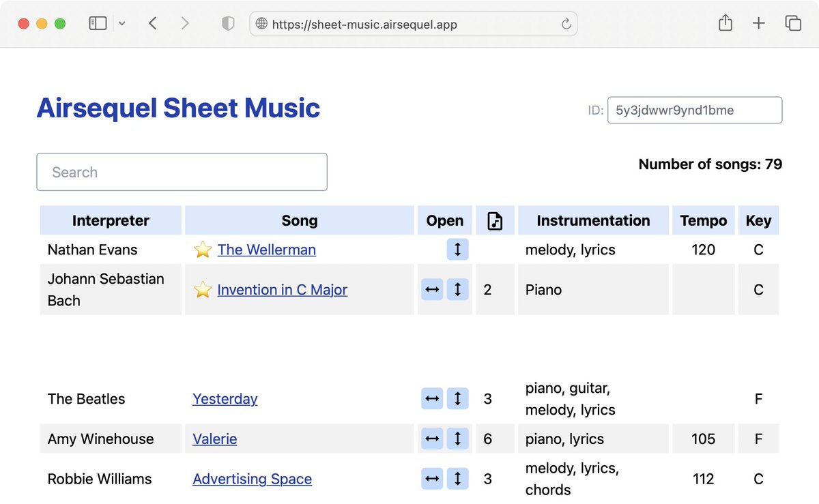This screenshot has width=819, height=504.
Task: Click the Key column header
Action: 758,220
